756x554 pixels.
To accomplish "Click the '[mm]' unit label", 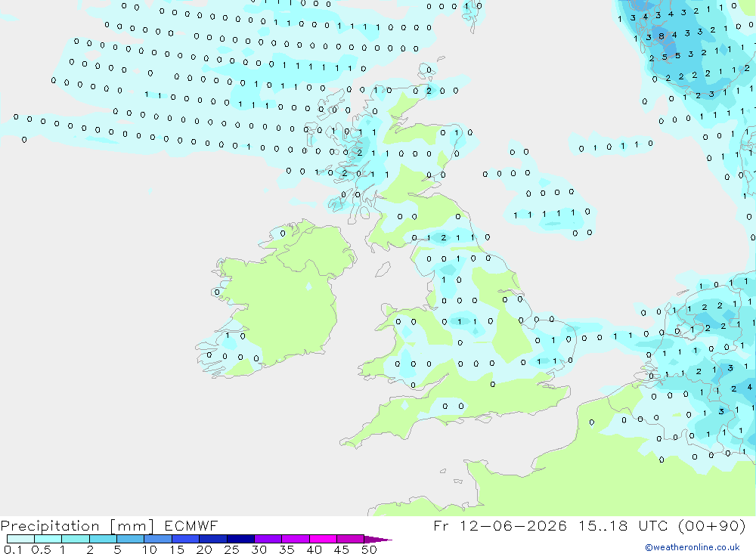I will click(132, 526).
